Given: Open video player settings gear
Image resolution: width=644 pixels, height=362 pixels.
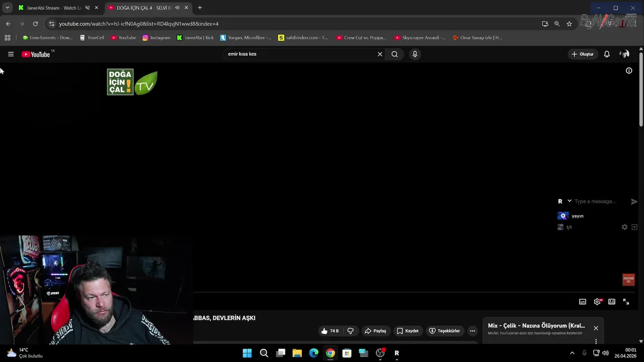Looking at the screenshot, I should click(597, 302).
